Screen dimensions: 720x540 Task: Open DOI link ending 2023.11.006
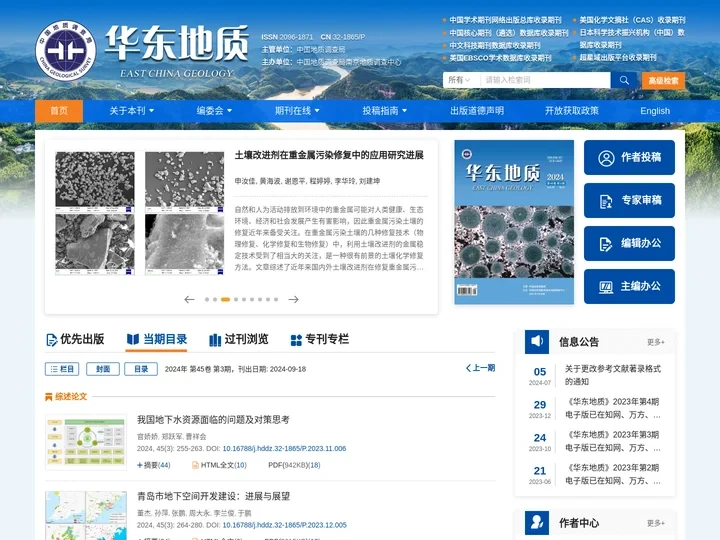tap(284, 449)
